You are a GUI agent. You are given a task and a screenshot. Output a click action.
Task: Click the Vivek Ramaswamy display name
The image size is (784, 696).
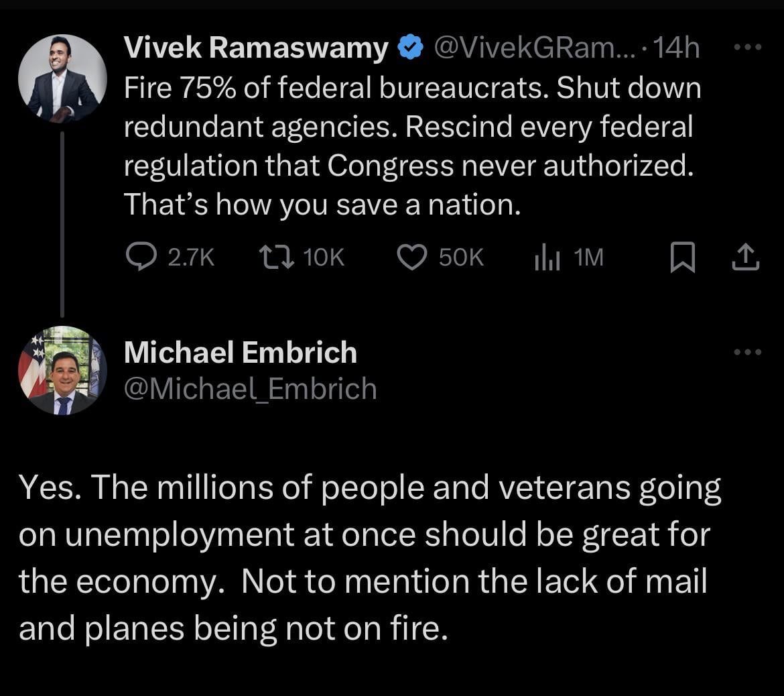click(256, 48)
